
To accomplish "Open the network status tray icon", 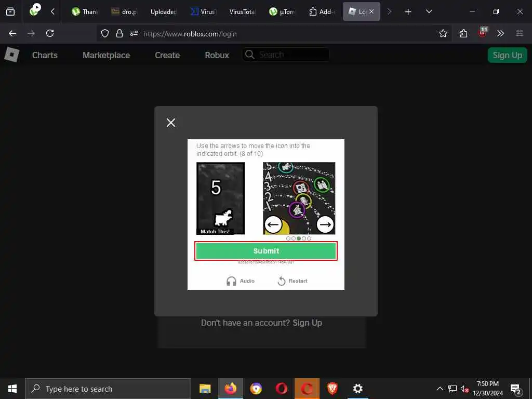I will [x=453, y=389].
